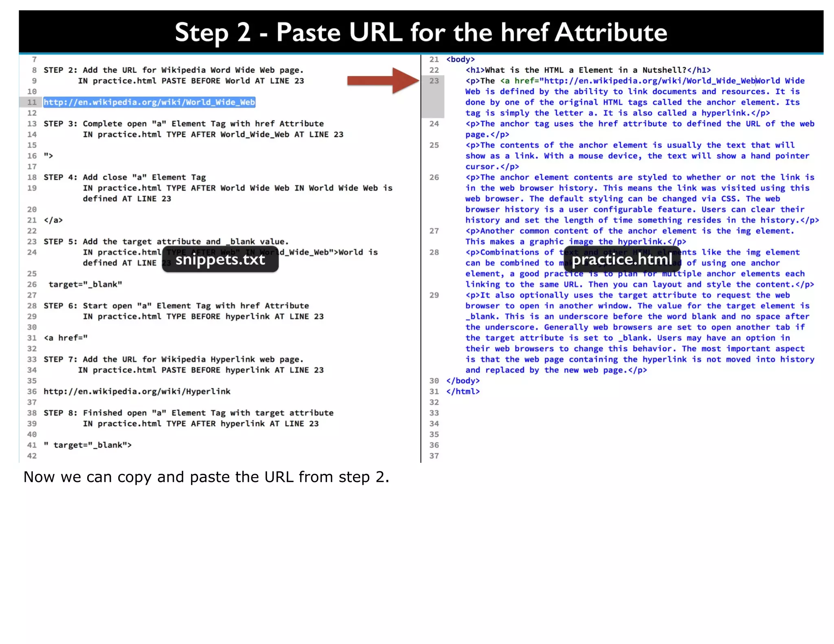Click the 'STEP 5: Add the target attribute' line

pos(166,241)
